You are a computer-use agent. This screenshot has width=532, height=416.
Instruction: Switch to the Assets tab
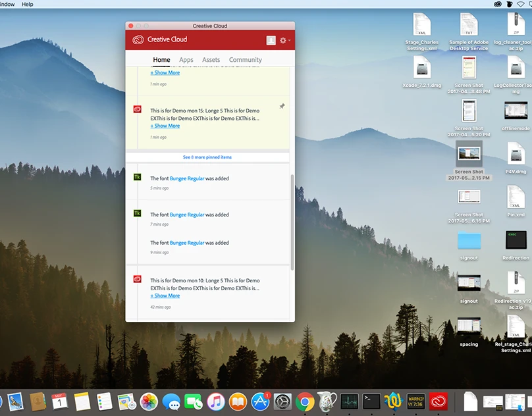click(x=211, y=60)
